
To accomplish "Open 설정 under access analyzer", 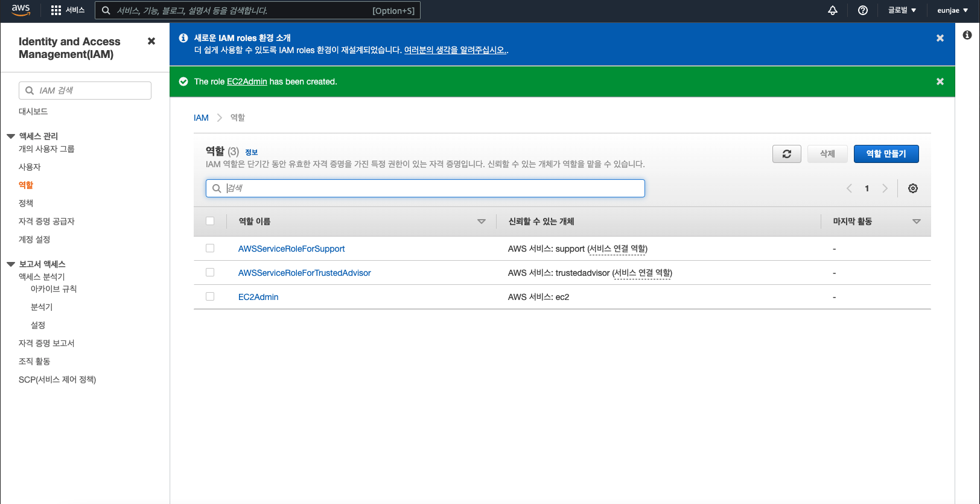I will 38,325.
